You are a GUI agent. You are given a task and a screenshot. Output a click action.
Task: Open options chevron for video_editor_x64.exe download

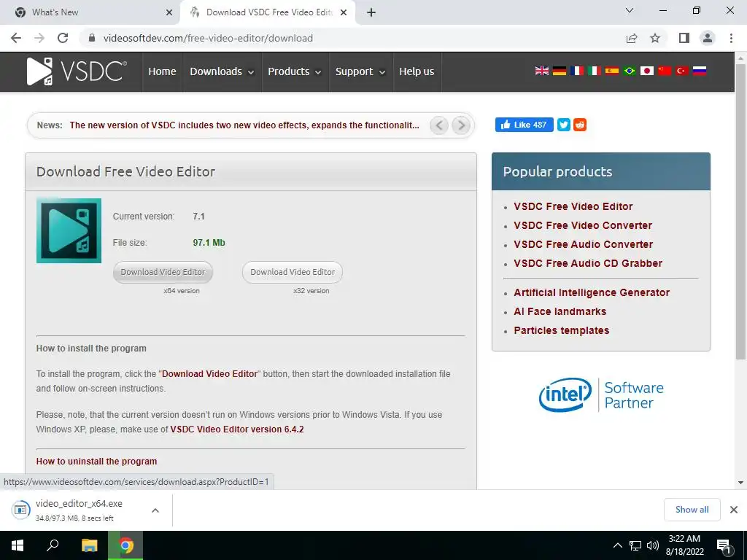[x=155, y=510]
